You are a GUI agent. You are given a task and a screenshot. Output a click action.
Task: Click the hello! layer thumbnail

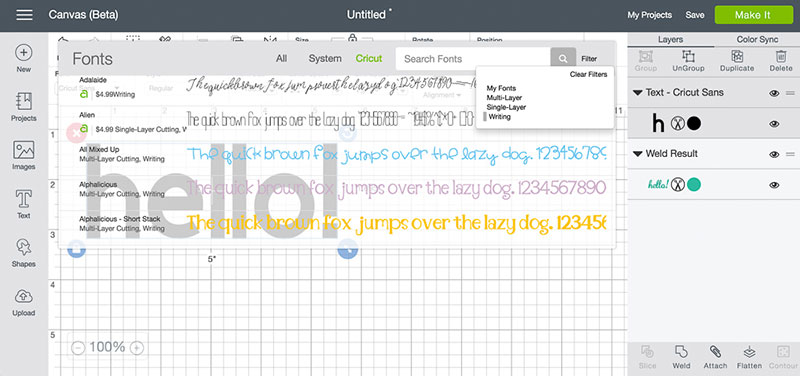coord(658,185)
